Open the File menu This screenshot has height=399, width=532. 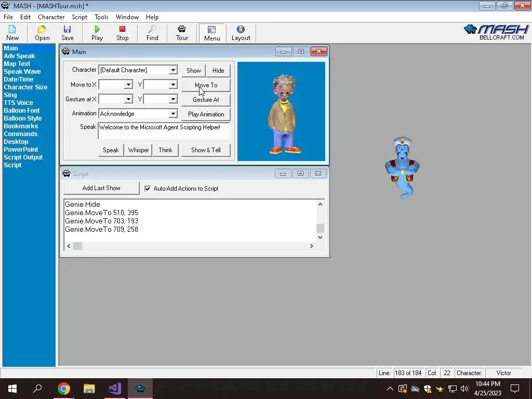tap(8, 17)
